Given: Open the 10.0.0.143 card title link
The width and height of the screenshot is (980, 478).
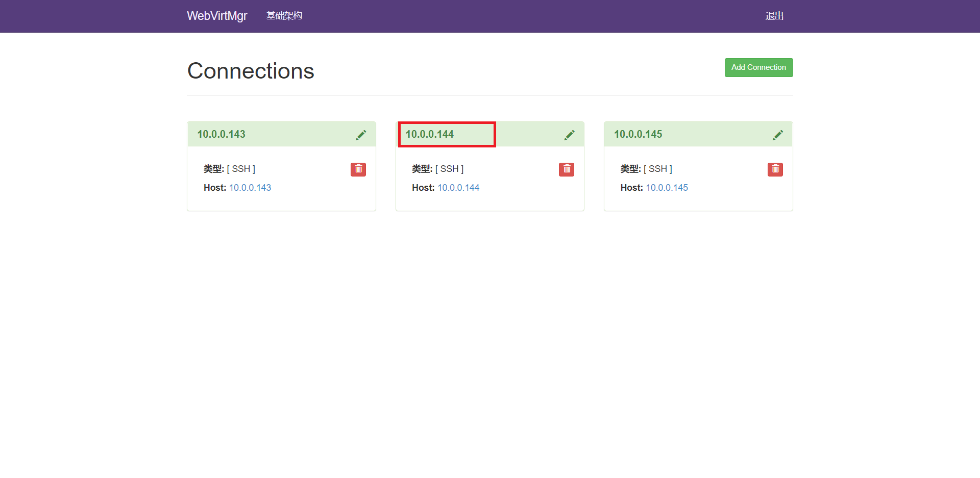Looking at the screenshot, I should tap(221, 134).
